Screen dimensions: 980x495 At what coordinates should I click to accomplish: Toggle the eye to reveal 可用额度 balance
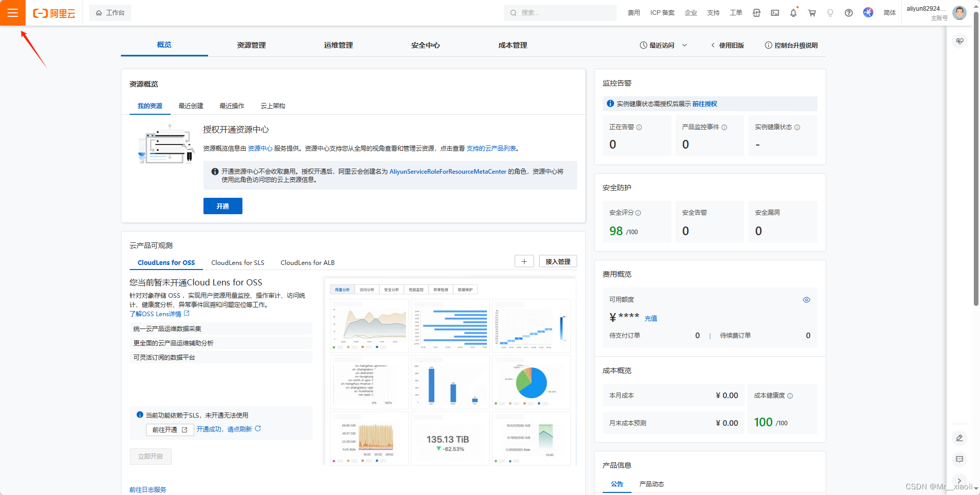click(x=806, y=299)
